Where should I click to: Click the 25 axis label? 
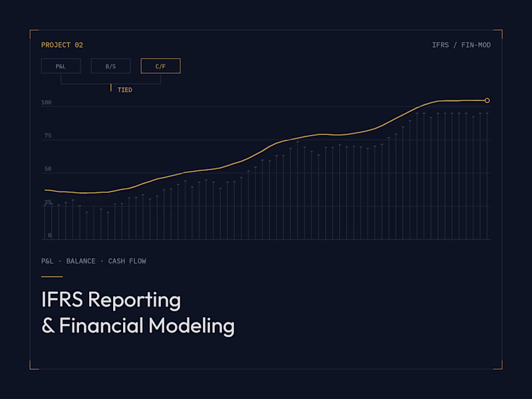click(x=48, y=202)
